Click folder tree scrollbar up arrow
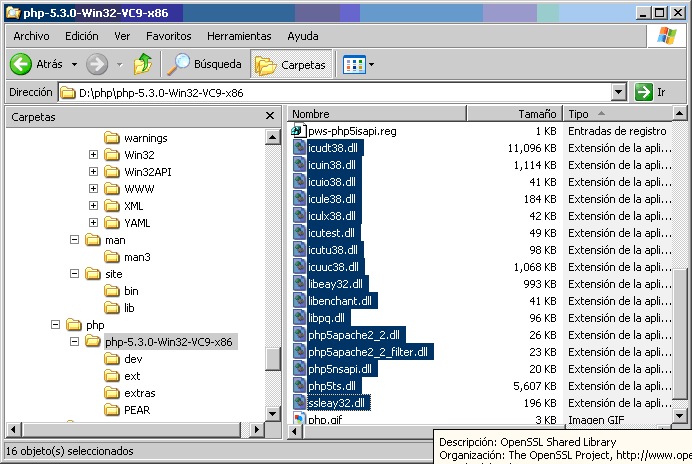The image size is (692, 464). (x=273, y=137)
